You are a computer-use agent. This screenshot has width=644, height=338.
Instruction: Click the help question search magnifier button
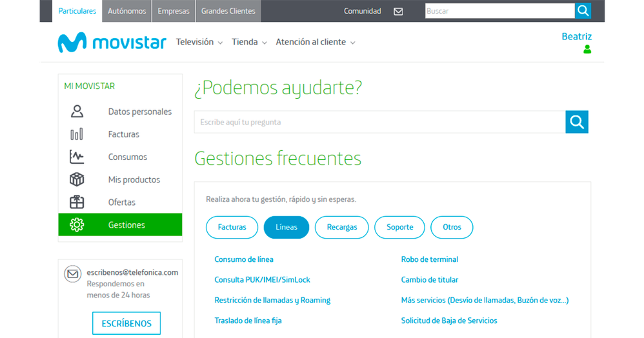[576, 122]
